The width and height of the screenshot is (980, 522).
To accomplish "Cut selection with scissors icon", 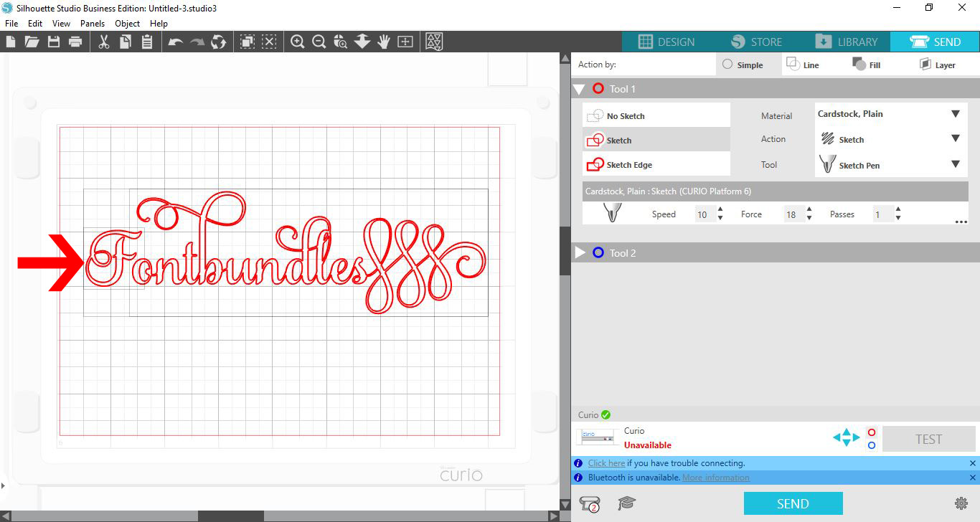I will tap(104, 42).
